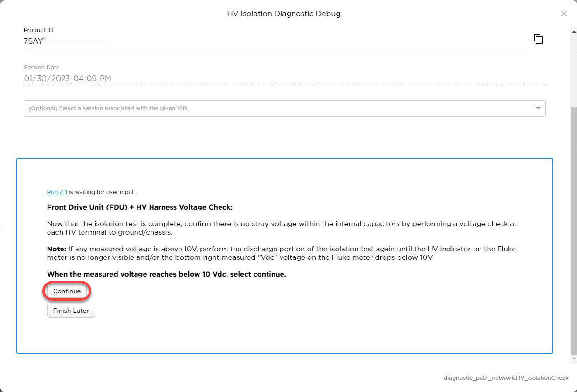Click the HV Isolation Diagnostic Debug title

click(283, 14)
